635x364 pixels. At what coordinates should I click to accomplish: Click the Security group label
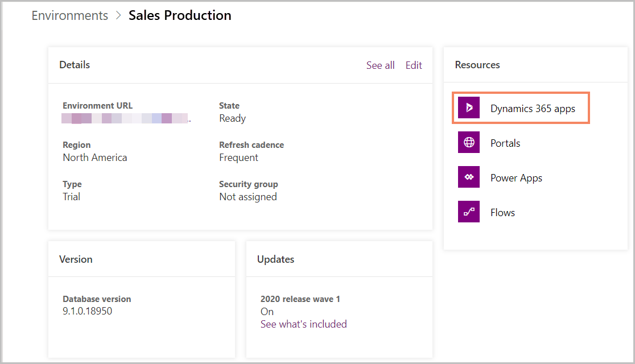pos(248,184)
